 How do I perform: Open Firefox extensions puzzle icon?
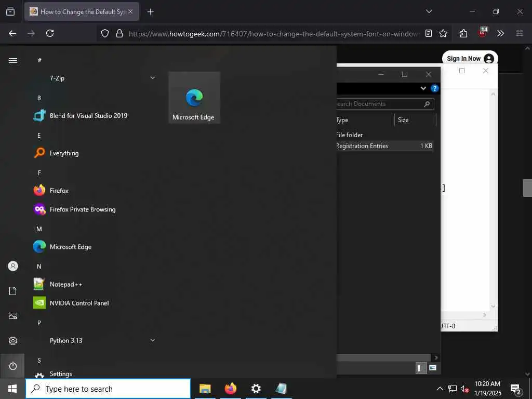463,33
